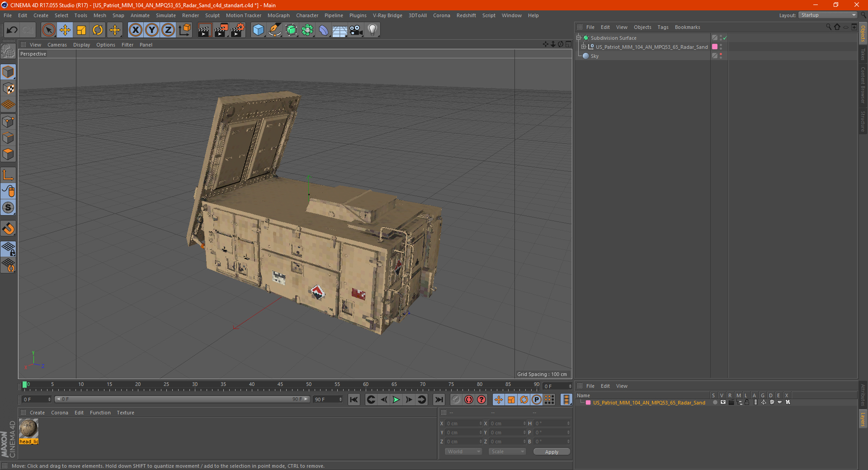Add a Floor environment object

pos(340,30)
